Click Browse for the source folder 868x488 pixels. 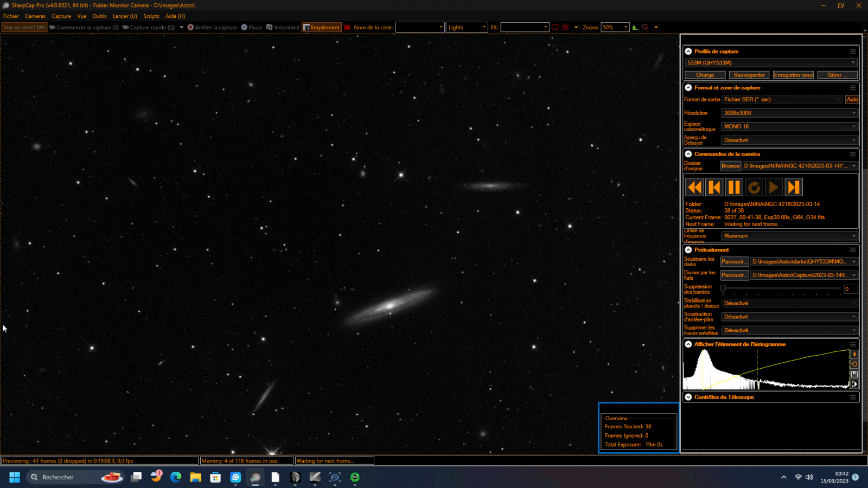(730, 166)
